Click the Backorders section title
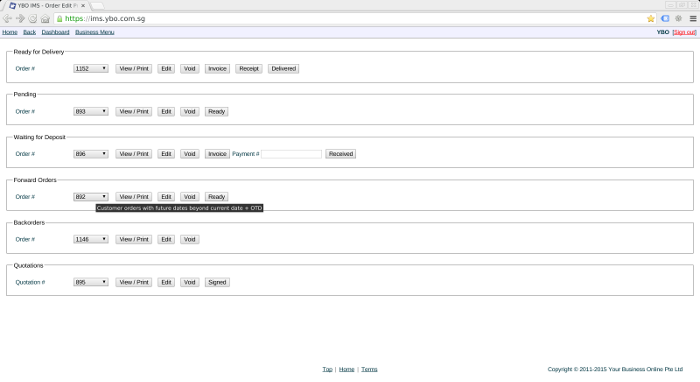 (x=29, y=223)
